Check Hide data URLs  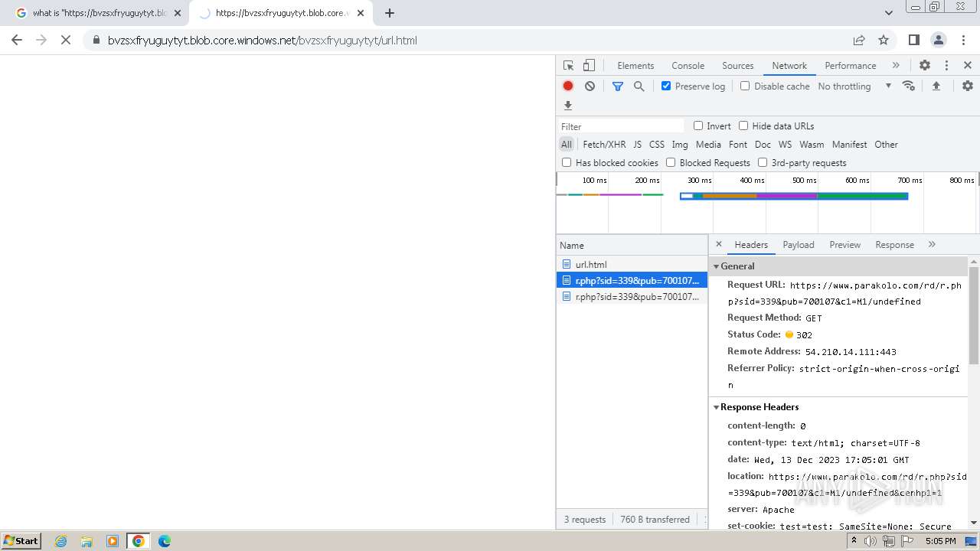coord(743,126)
